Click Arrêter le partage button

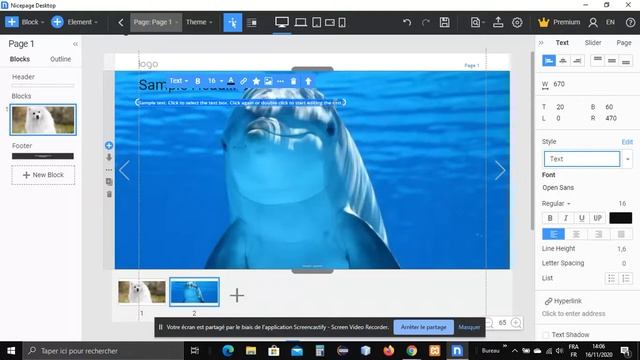pos(423,327)
